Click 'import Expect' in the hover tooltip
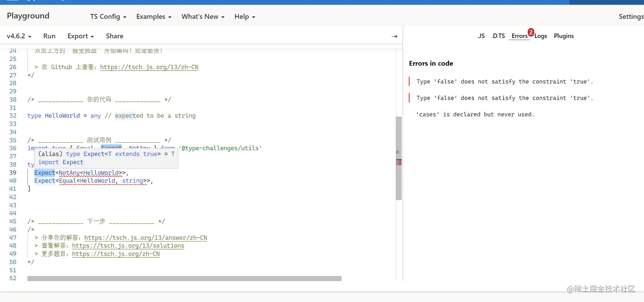644x302 pixels. [x=61, y=162]
